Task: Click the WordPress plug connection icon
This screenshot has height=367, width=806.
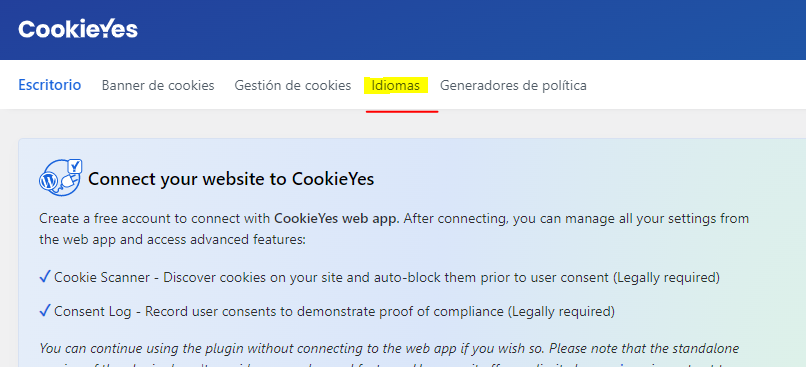Action: (x=61, y=177)
